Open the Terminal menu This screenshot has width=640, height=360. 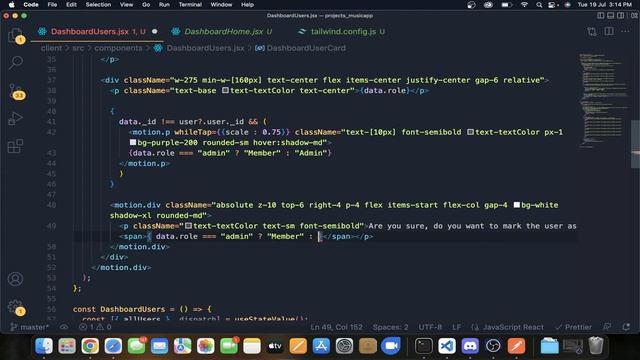pyautogui.click(x=190, y=4)
